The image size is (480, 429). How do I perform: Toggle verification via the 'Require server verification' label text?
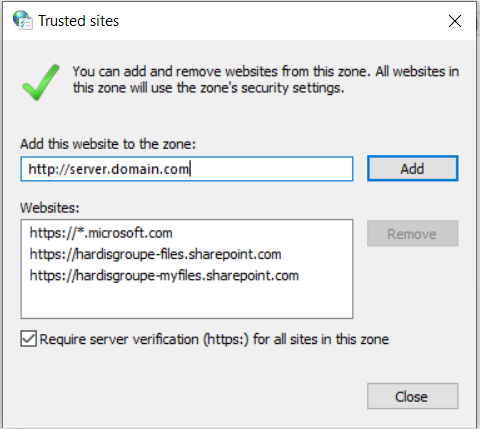[x=214, y=339]
